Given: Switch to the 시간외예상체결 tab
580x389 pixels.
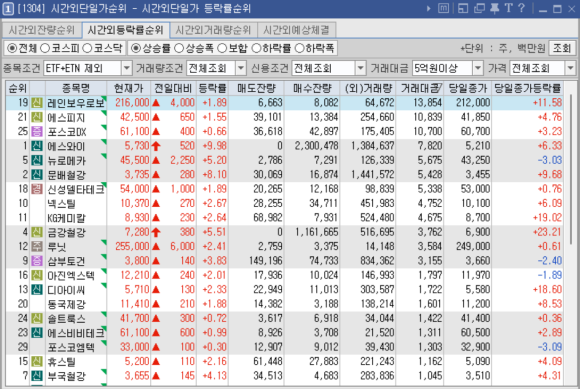Looking at the screenshot, I should (x=296, y=30).
